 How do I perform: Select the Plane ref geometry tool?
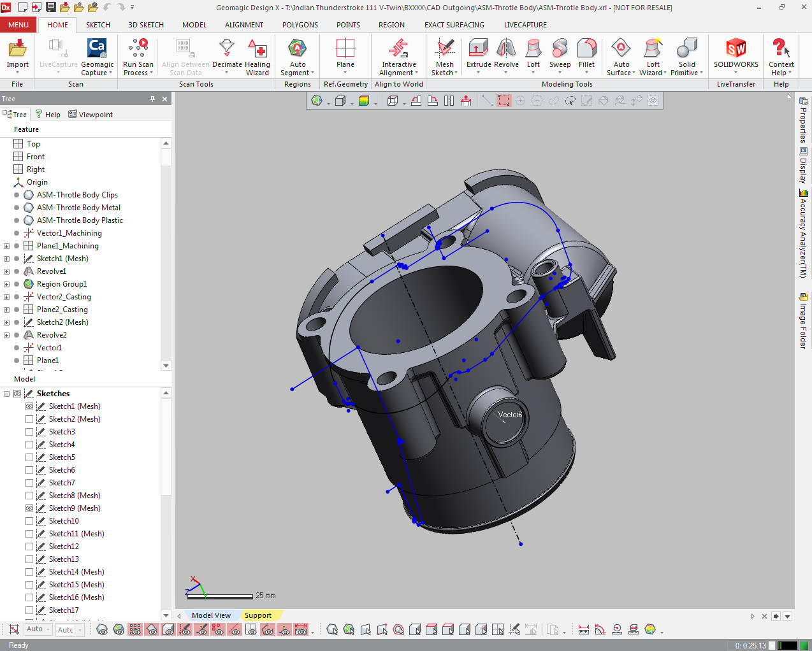click(x=345, y=53)
